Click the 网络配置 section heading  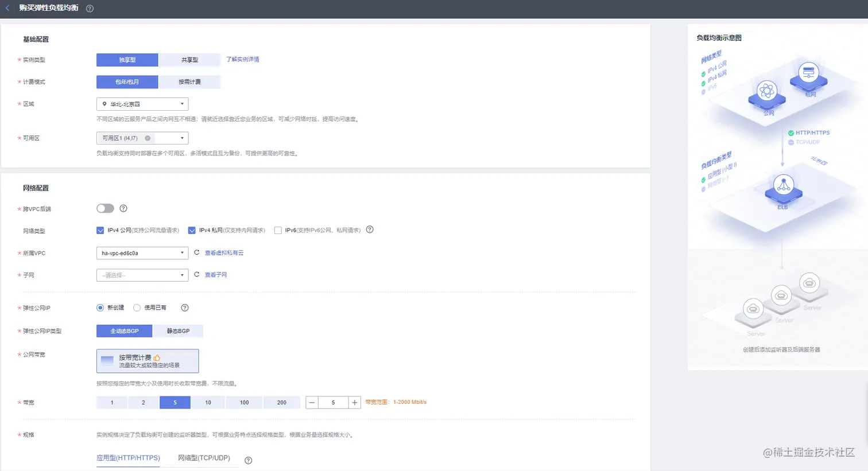[36, 188]
